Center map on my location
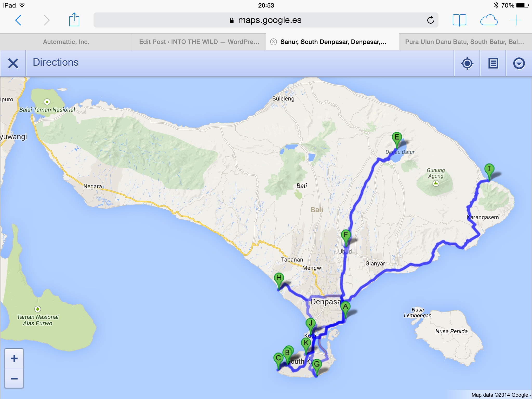 point(467,63)
